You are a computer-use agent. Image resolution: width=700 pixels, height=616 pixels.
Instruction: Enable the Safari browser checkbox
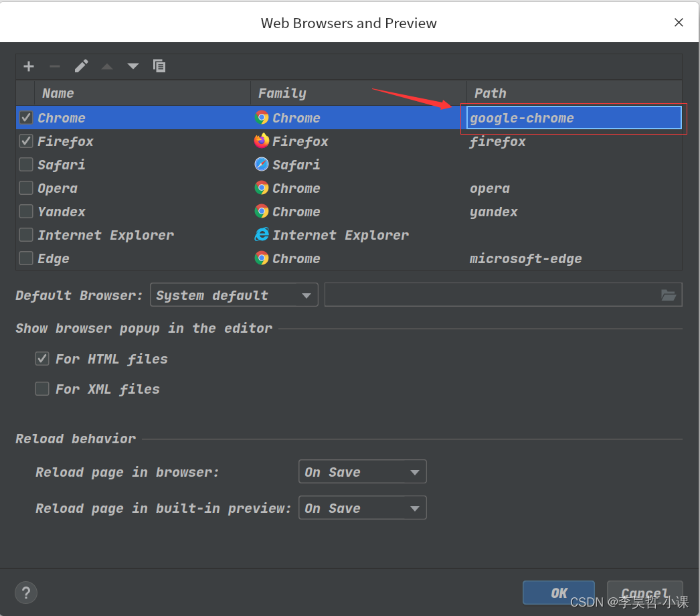(x=26, y=165)
